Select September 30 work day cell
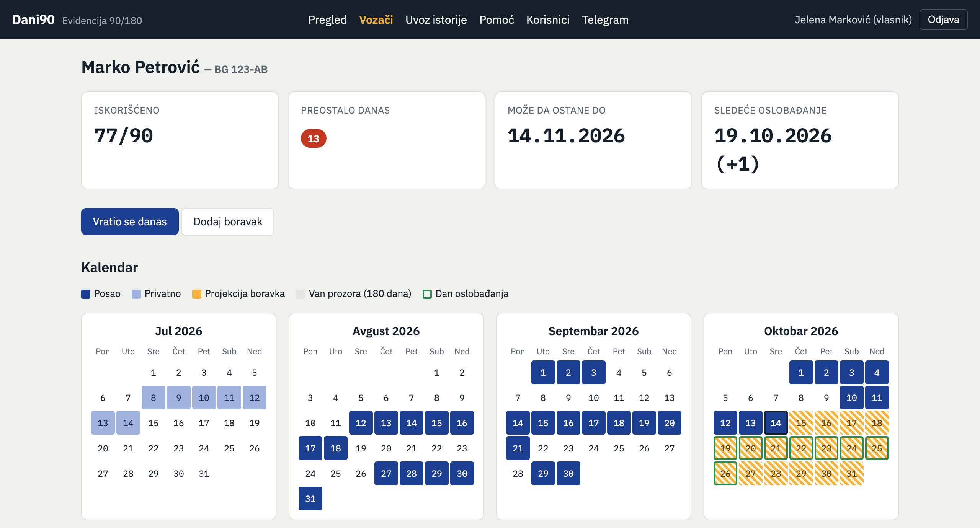 [568, 473]
